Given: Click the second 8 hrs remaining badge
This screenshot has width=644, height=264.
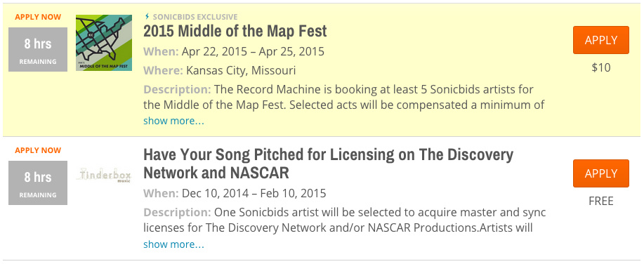Looking at the screenshot, I should point(38,183).
